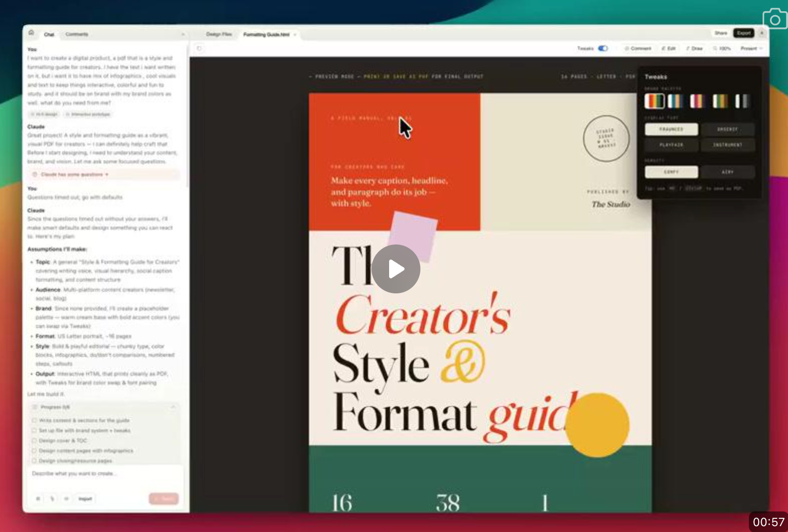The height and width of the screenshot is (532, 788).
Task: Open the Design Files tab
Action: [219, 34]
